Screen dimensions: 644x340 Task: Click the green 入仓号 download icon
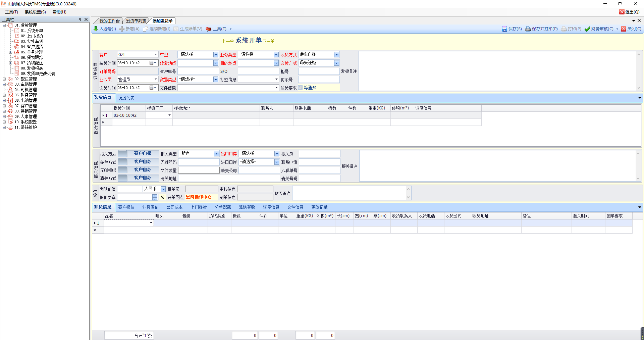(x=96, y=29)
